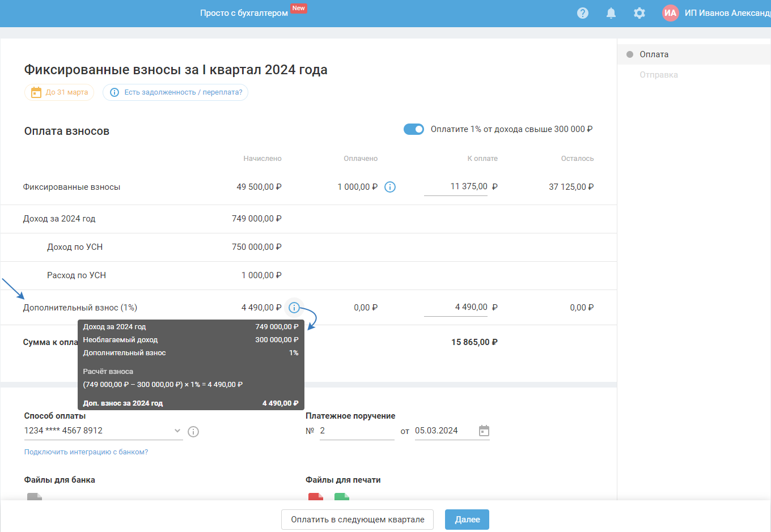Open the date picker calendar icon
This screenshot has height=532, width=771.
pos(484,431)
